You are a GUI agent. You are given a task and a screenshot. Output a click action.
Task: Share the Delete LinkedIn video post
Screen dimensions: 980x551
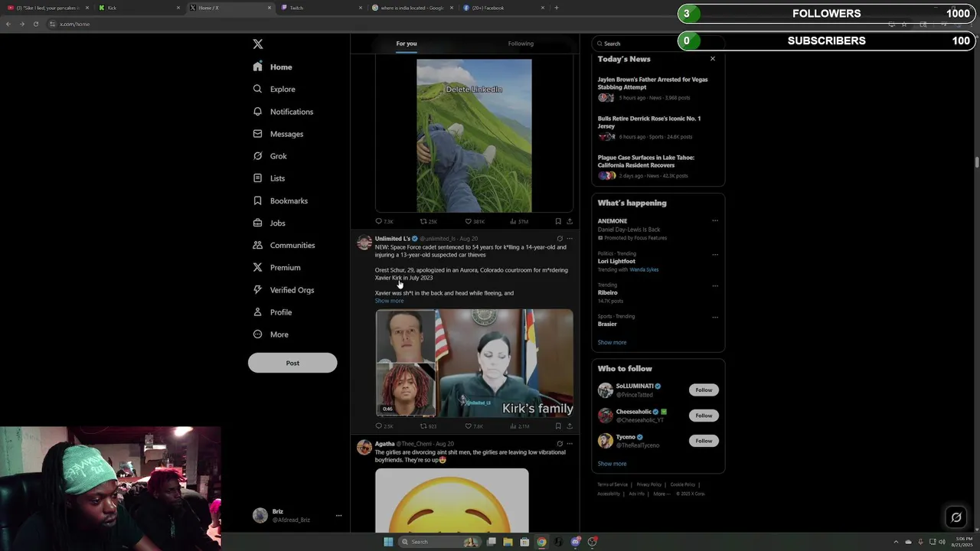(x=569, y=221)
